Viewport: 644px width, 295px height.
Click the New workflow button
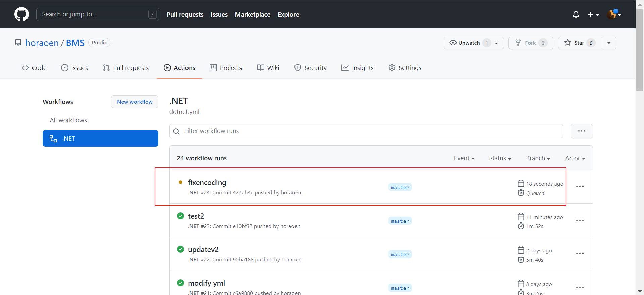pyautogui.click(x=135, y=102)
